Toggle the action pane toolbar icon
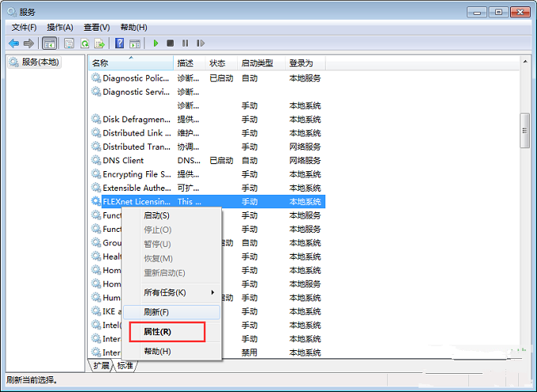The width and height of the screenshot is (537, 392). [x=135, y=43]
